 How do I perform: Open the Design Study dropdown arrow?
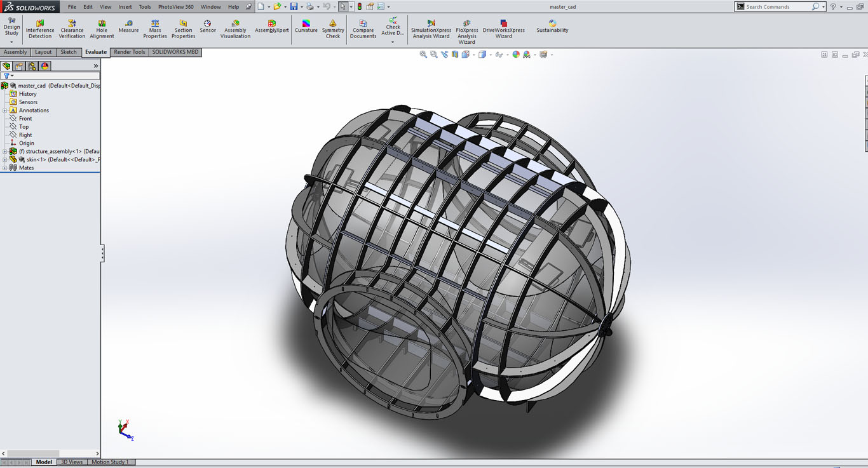(x=11, y=42)
